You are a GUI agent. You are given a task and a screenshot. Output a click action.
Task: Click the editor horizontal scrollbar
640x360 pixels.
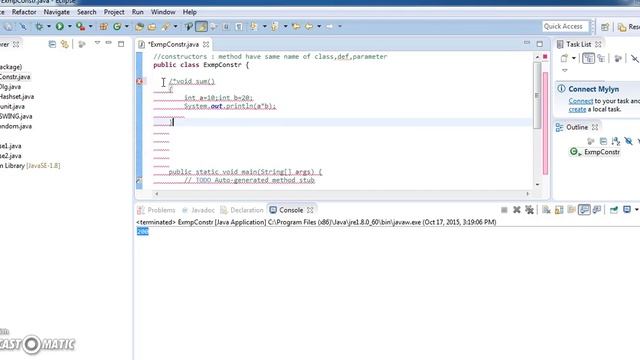point(342,194)
